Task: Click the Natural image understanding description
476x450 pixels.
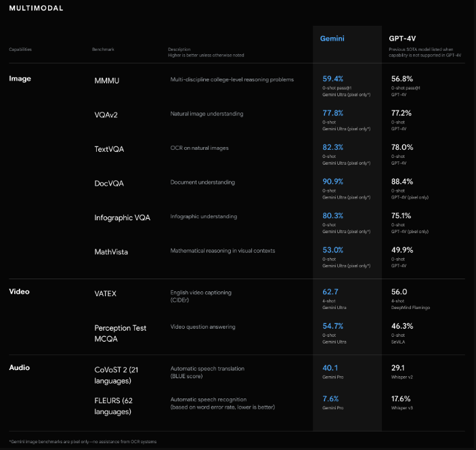Action: point(207,114)
